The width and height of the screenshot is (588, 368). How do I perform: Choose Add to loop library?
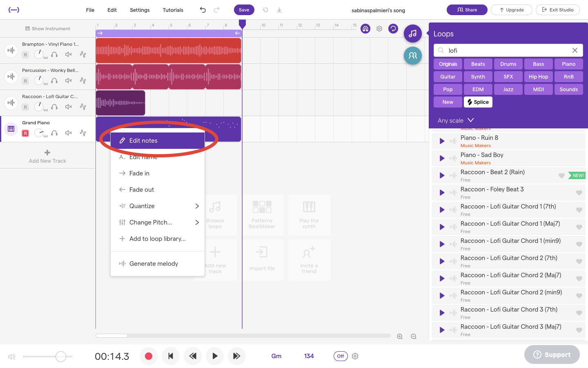pyautogui.click(x=158, y=239)
